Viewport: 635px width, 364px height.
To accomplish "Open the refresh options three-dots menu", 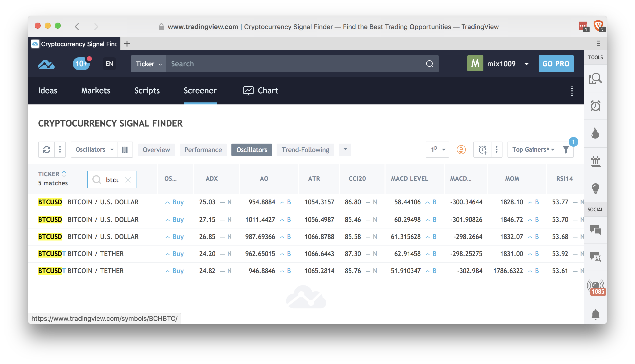I will [60, 150].
